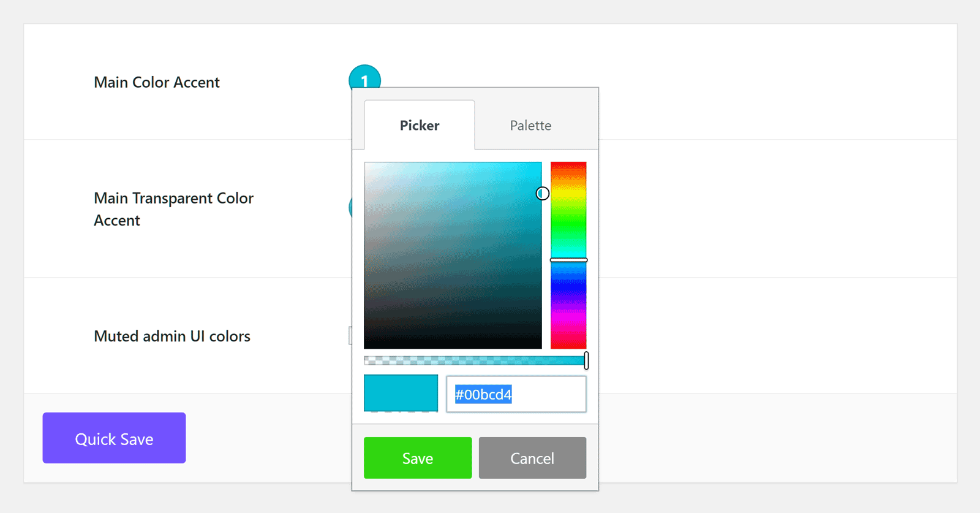Click the Main Color Accent label
Viewport: 980px width, 513px height.
(x=156, y=82)
